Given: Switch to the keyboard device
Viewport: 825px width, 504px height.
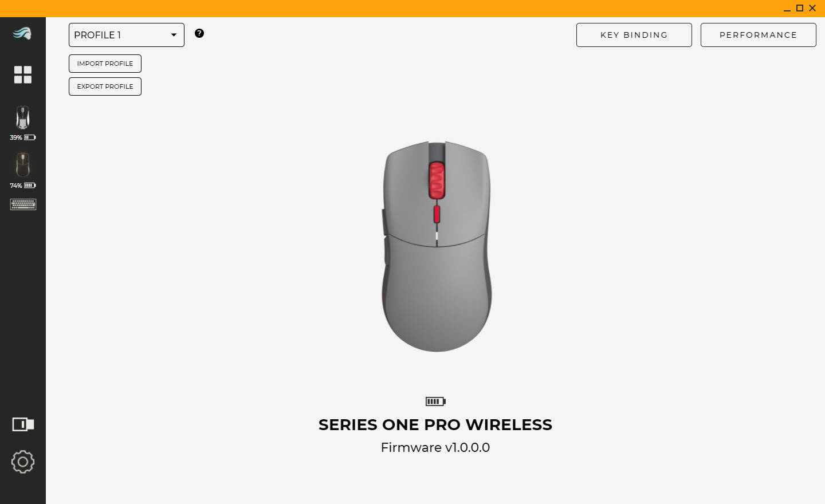Looking at the screenshot, I should point(23,204).
